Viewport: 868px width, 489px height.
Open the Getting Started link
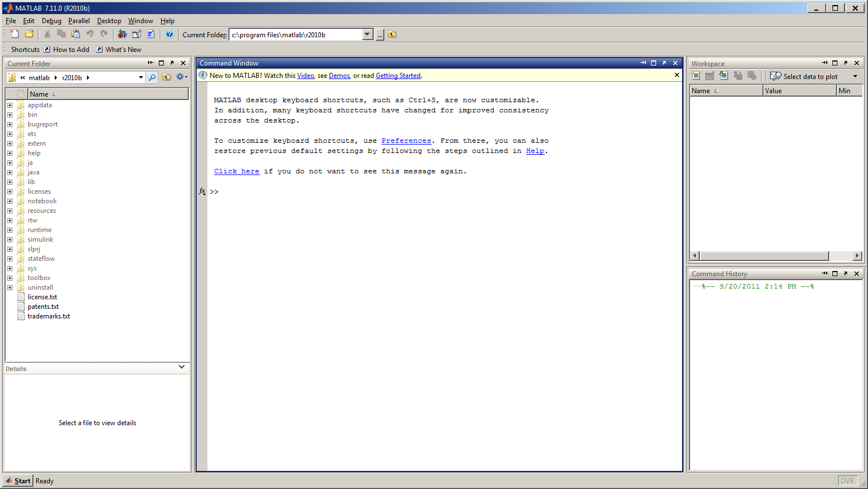(398, 76)
